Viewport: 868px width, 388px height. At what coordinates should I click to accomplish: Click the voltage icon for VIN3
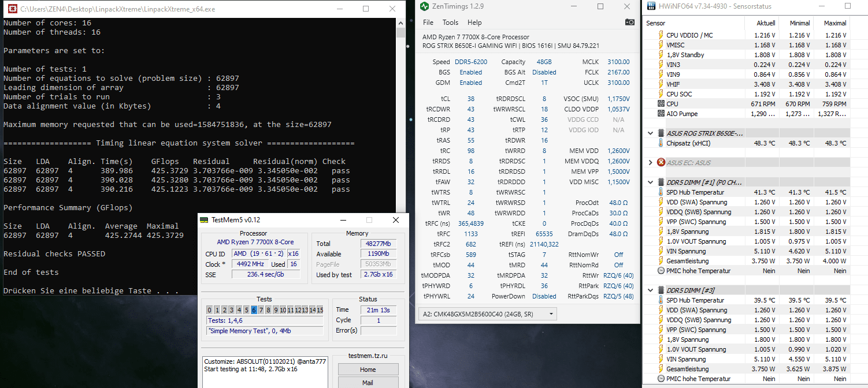[x=661, y=65]
